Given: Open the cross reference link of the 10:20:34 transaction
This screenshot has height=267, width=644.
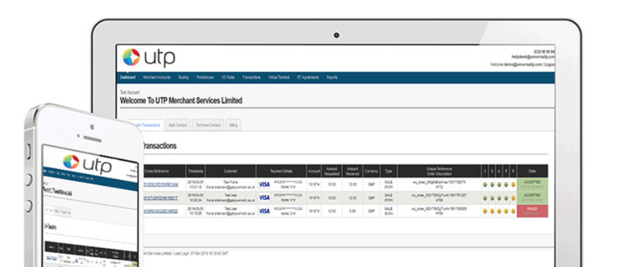Looking at the screenshot, I should pos(160,198).
